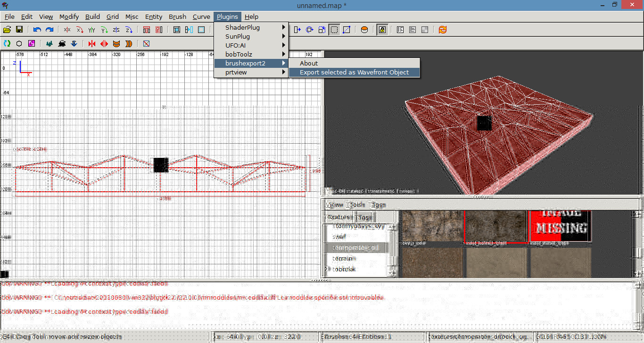Flip selection along X axis

67,30
